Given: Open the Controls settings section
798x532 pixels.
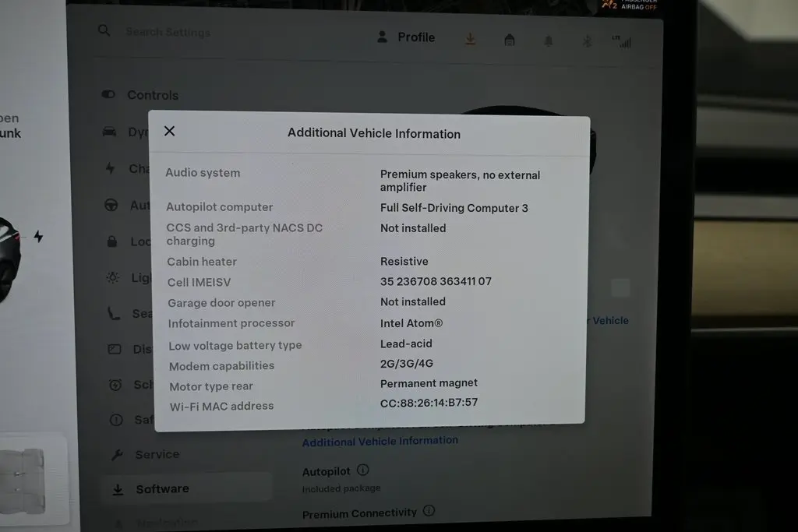Looking at the screenshot, I should pyautogui.click(x=140, y=95).
